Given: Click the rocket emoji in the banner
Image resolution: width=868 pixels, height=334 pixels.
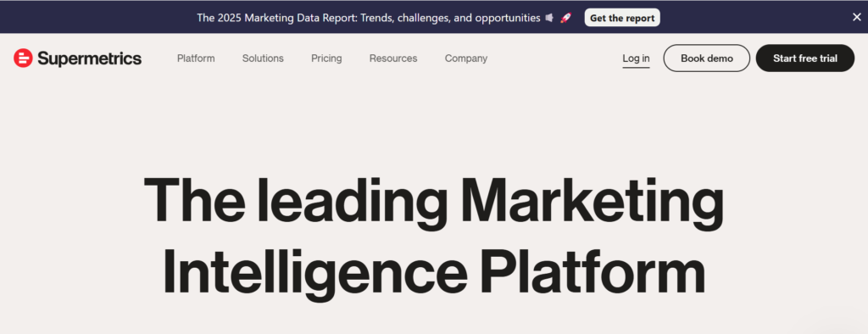Looking at the screenshot, I should click(565, 18).
